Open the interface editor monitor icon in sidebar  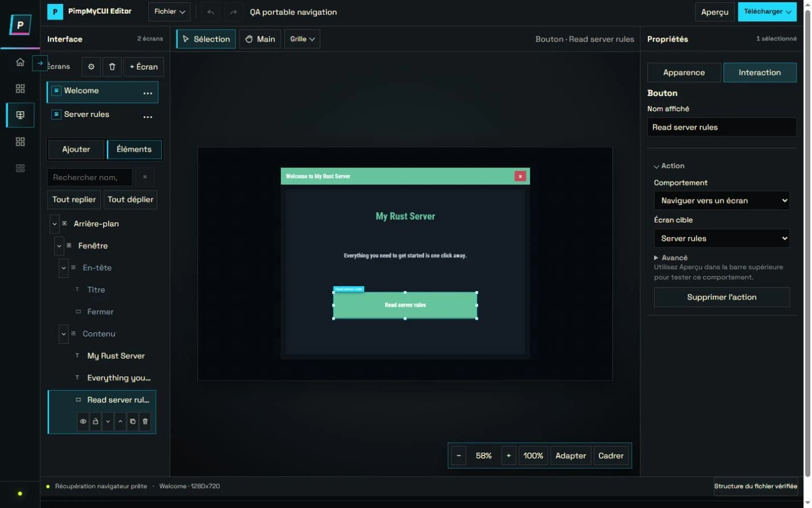(x=20, y=115)
